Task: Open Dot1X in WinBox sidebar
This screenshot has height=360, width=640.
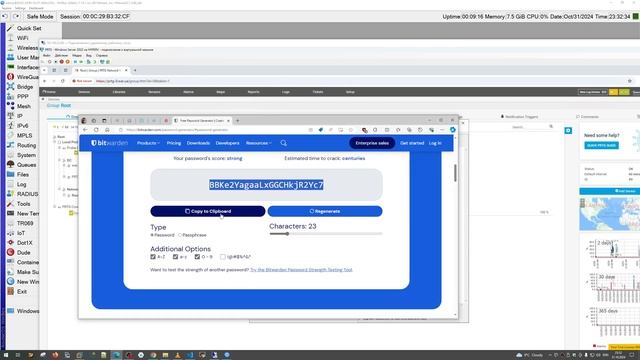Action: point(20,242)
